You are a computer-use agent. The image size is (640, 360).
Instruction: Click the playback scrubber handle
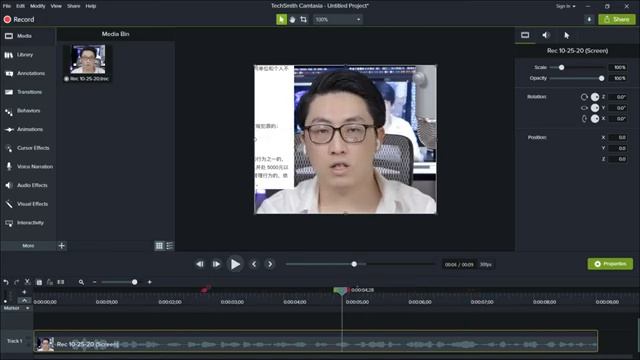(x=354, y=264)
